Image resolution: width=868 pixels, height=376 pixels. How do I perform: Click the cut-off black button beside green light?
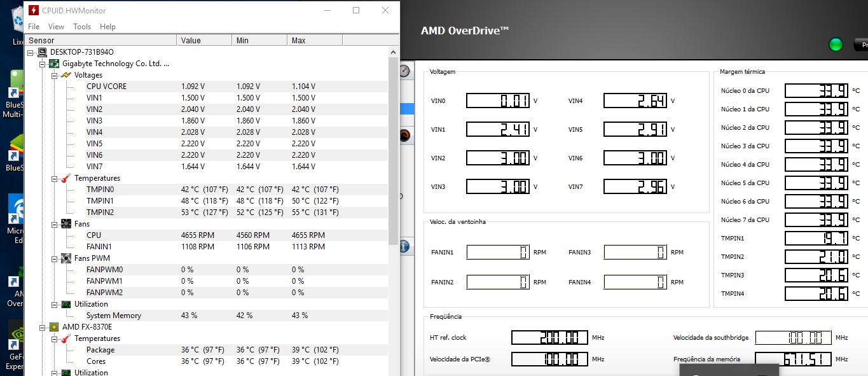coord(861,45)
